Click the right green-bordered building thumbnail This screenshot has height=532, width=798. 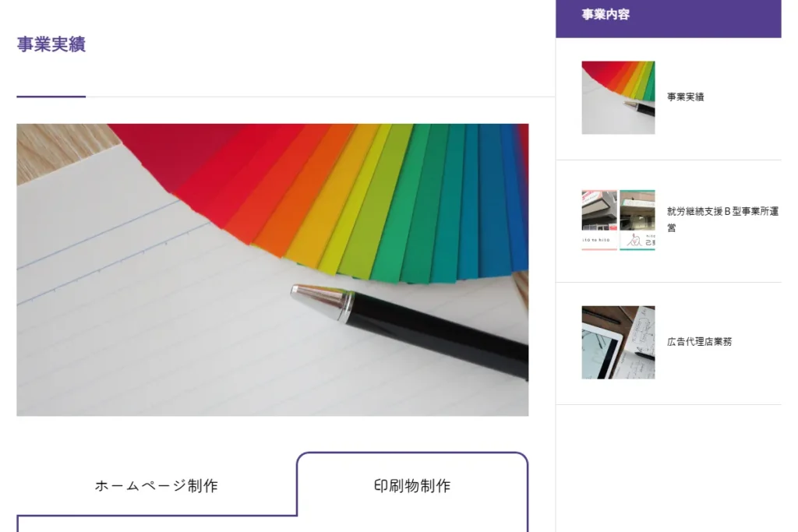(x=637, y=220)
